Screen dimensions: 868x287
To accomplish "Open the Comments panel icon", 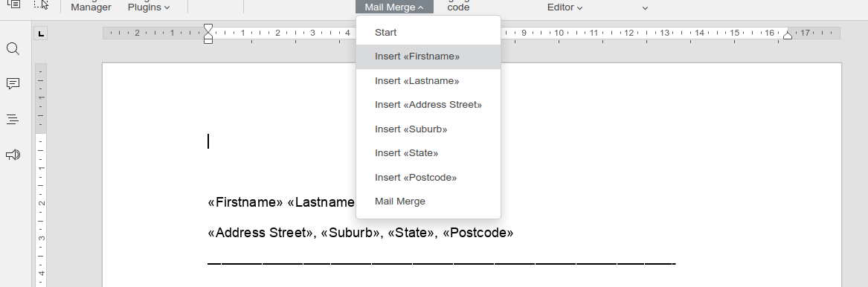I will tap(13, 83).
